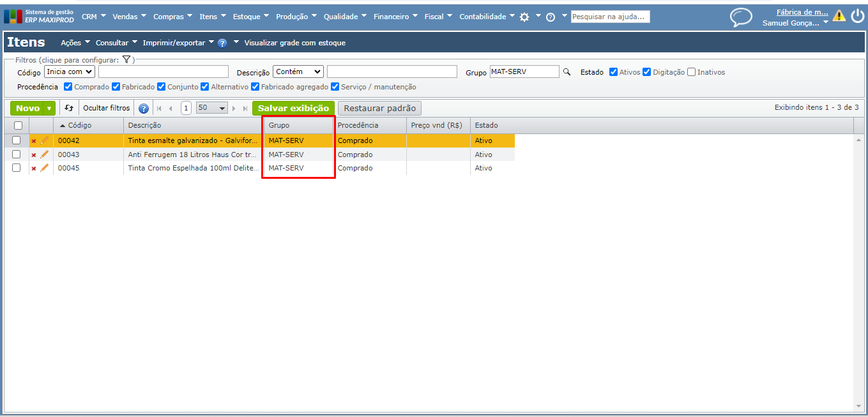868x417 pixels.
Task: Edit item 00042 with pencil icon
Action: [44, 140]
